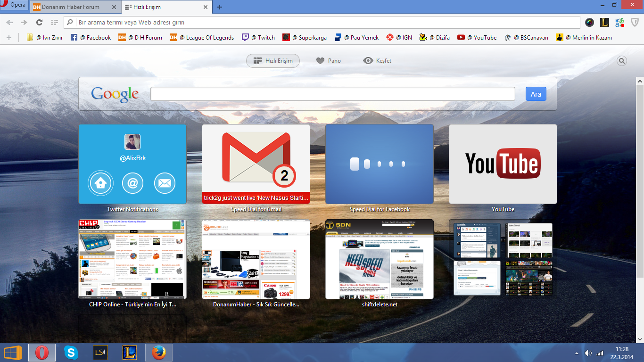This screenshot has width=644, height=362.
Task: Click the speed dial grid icon in toolbar
Action: point(54,22)
